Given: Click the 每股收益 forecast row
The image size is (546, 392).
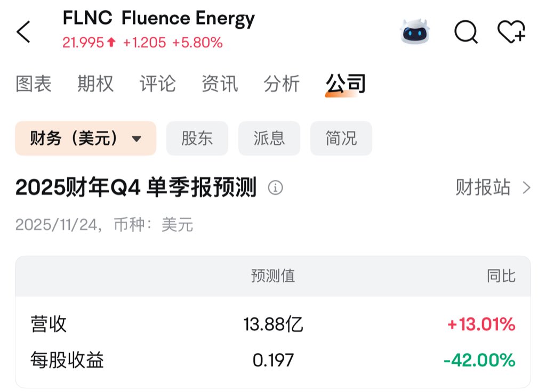Looking at the screenshot, I should [272, 361].
